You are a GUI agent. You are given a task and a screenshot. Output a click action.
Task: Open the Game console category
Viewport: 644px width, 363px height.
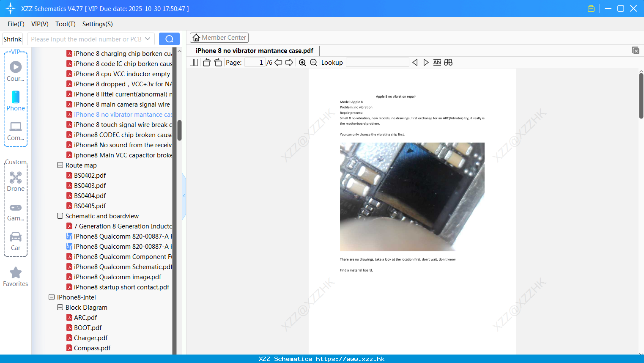pyautogui.click(x=16, y=212)
